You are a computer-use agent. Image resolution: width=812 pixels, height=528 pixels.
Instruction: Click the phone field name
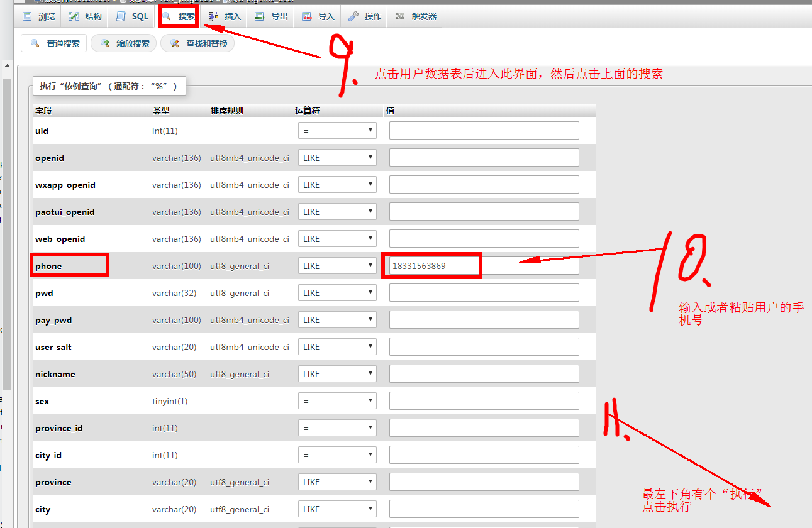pyautogui.click(x=48, y=266)
